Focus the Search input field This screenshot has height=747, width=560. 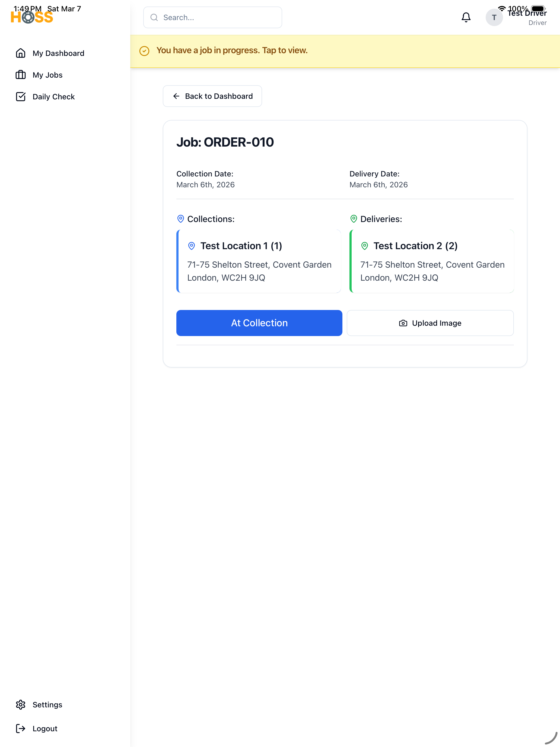(x=213, y=17)
